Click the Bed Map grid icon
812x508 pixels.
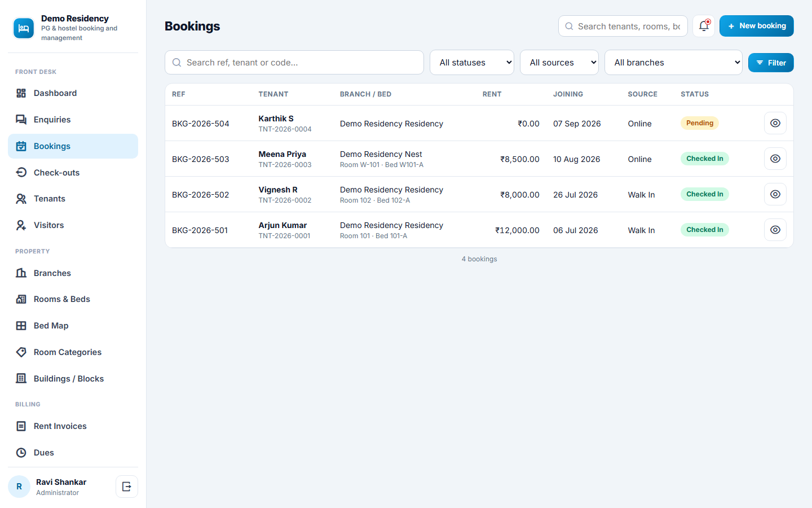coord(21,326)
